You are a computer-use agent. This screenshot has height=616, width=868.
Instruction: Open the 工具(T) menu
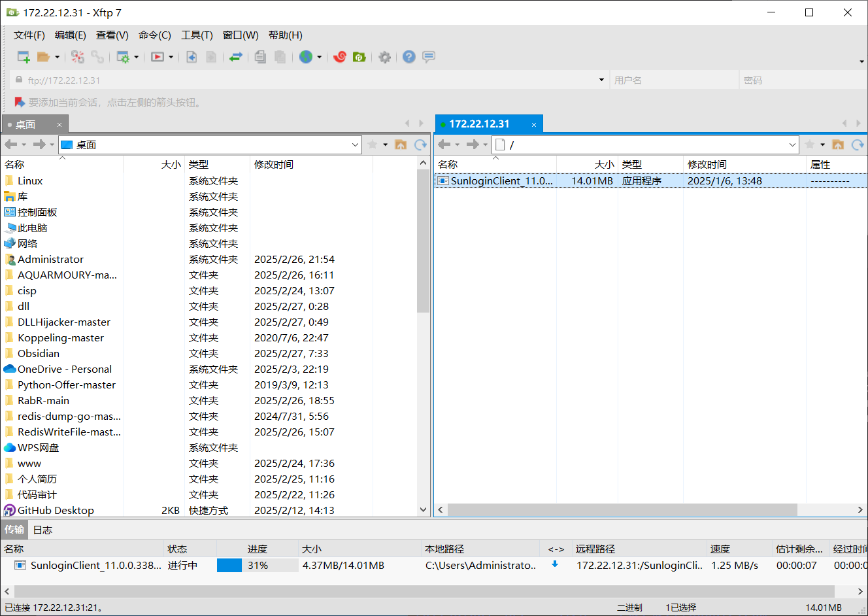click(x=197, y=35)
